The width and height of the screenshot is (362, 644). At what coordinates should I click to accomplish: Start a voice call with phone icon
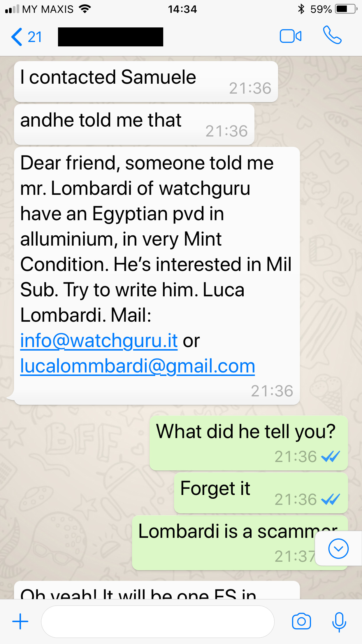coord(332,35)
